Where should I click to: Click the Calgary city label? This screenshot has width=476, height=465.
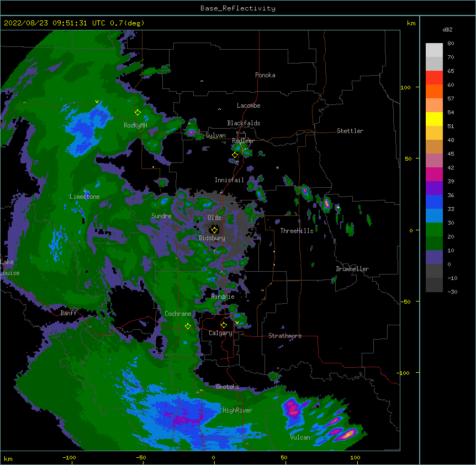(x=220, y=333)
